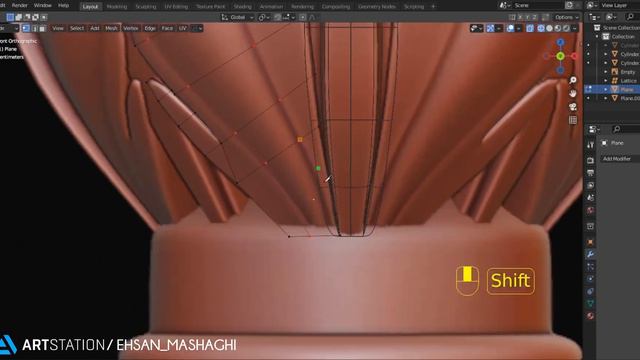The height and width of the screenshot is (360, 640).
Task: Toggle show overlays button
Action: click(510, 28)
